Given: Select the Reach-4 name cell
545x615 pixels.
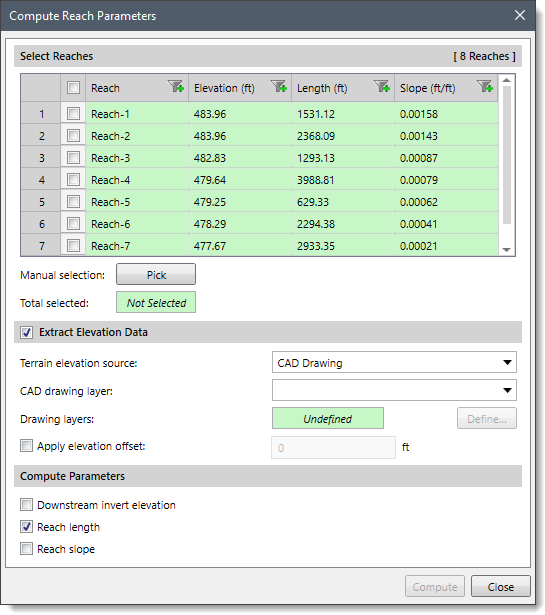Looking at the screenshot, I should 137,180.
